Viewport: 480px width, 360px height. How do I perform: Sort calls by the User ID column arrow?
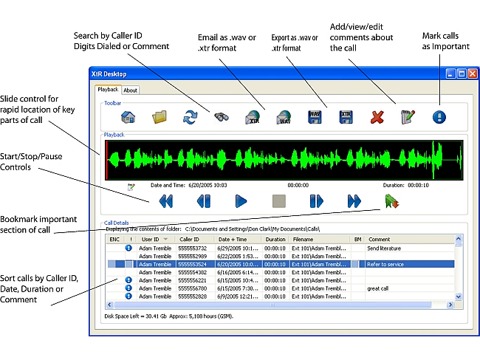coord(165,239)
